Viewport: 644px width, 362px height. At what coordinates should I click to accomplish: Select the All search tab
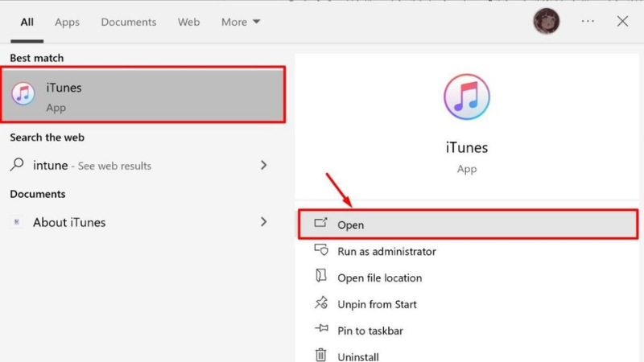27,23
